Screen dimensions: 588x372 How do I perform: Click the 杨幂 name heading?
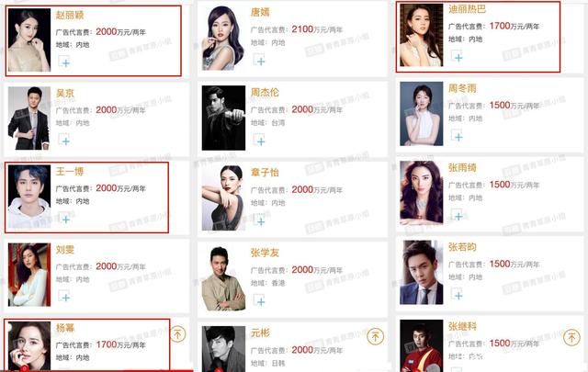[65, 328]
